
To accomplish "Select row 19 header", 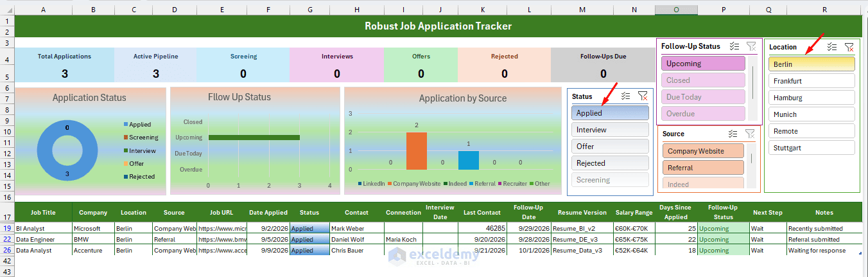I will tap(6, 228).
